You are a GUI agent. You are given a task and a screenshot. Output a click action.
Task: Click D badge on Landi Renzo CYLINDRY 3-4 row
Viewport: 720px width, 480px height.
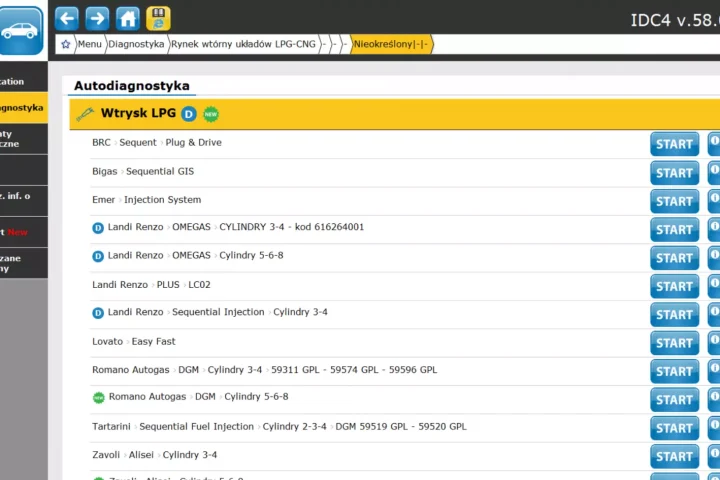click(98, 227)
